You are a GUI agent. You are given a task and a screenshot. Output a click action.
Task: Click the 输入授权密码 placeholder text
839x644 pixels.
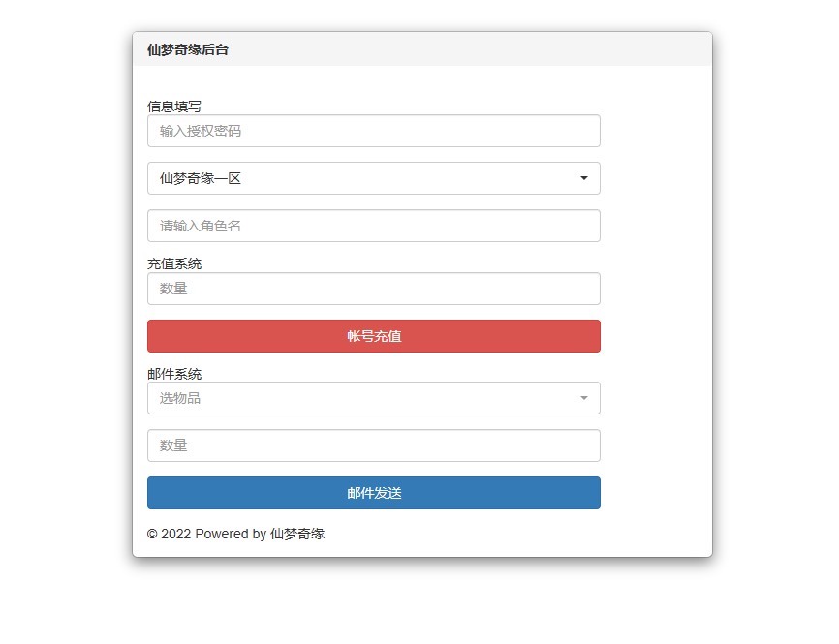click(x=201, y=131)
